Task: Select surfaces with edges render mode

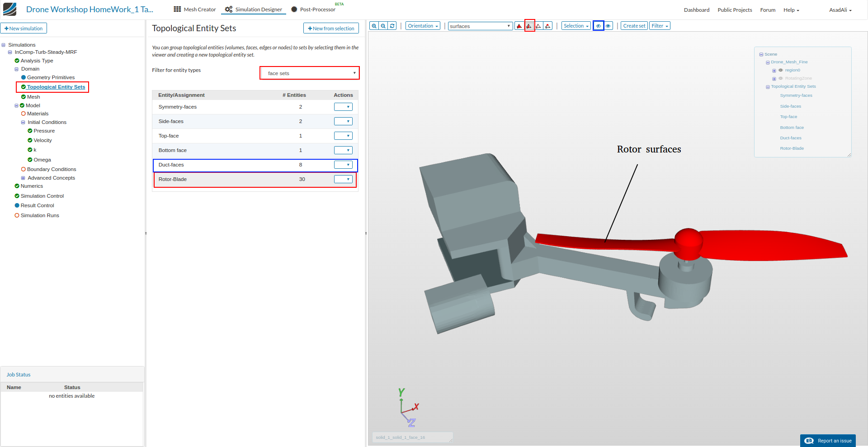Action: (x=529, y=26)
